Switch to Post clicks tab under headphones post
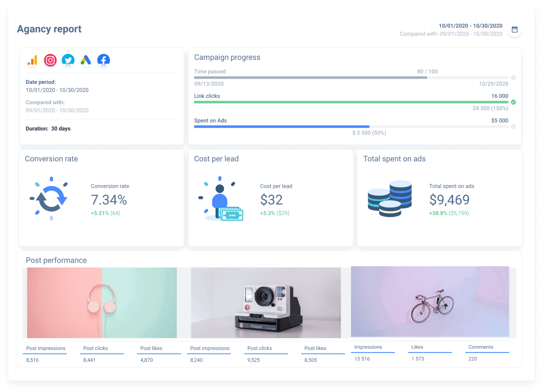 pos(95,348)
